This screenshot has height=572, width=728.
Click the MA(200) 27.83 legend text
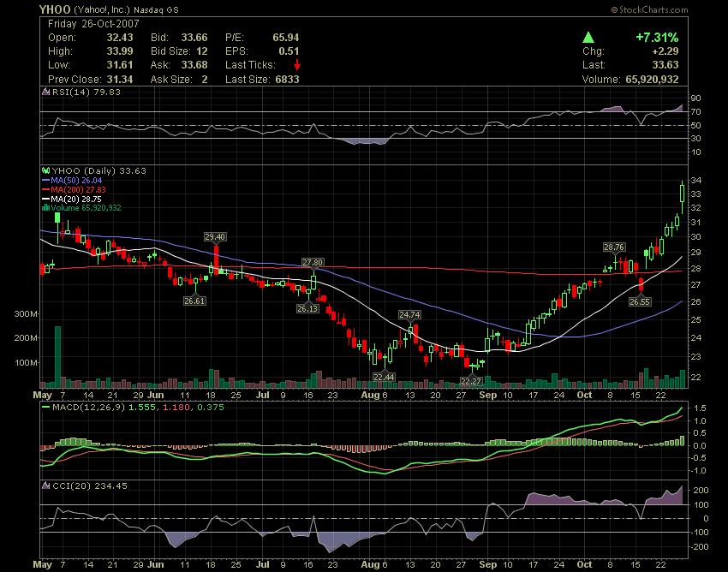click(x=78, y=189)
